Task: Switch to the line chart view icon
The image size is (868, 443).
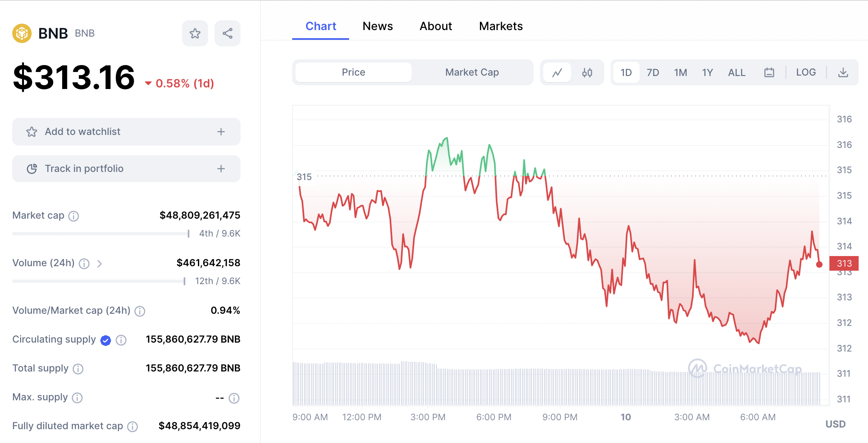Action: [x=557, y=72]
